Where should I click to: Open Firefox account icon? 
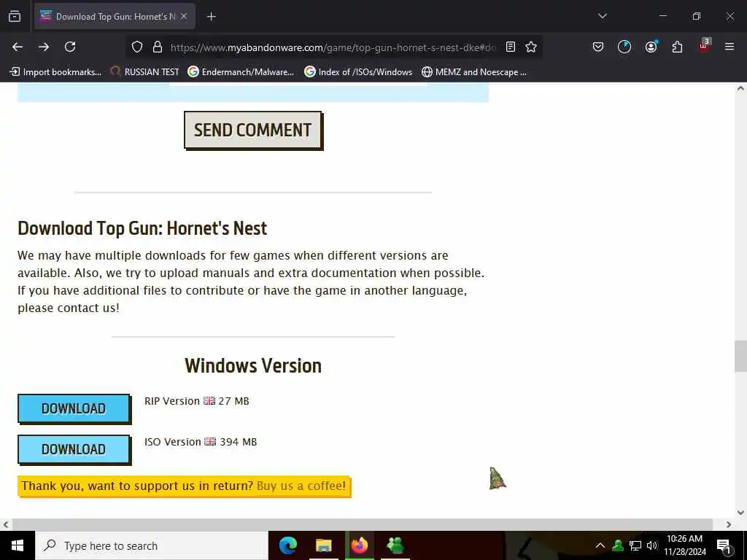pos(651,47)
